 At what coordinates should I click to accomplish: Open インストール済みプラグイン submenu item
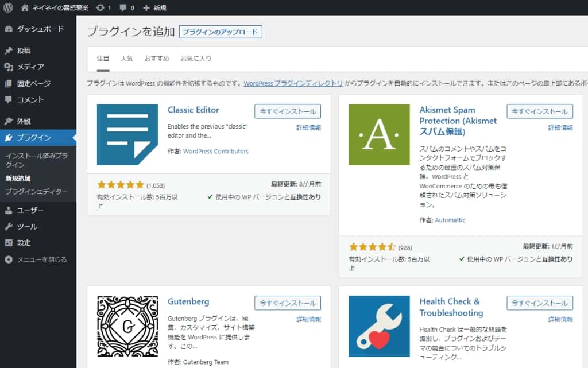36,160
